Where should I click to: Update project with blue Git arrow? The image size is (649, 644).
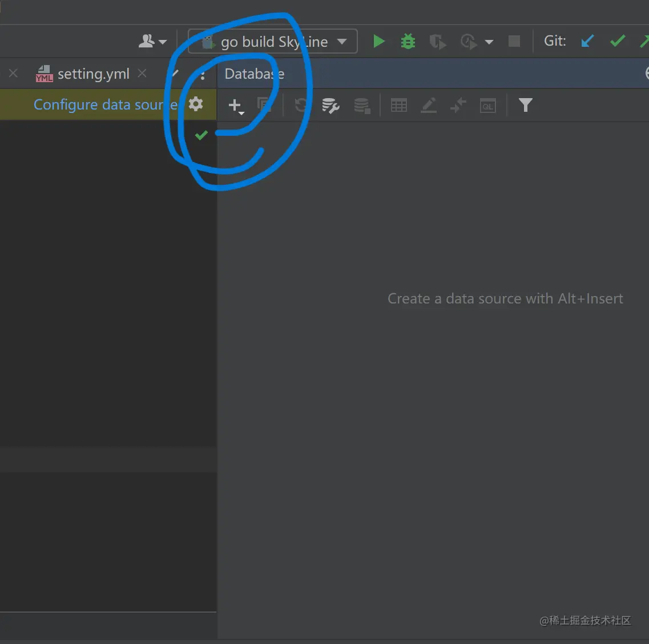(x=587, y=41)
